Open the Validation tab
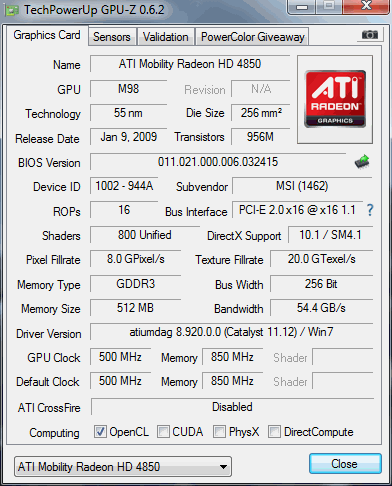Screen dimensions: 392x486 [166, 37]
